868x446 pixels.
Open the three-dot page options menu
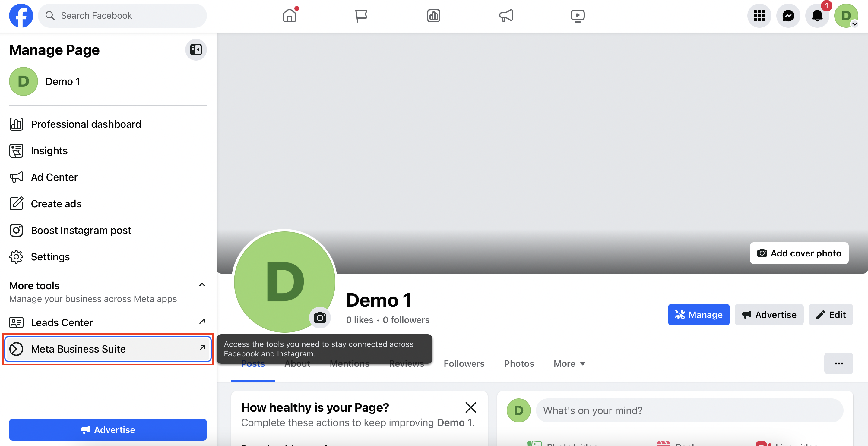tap(838, 363)
